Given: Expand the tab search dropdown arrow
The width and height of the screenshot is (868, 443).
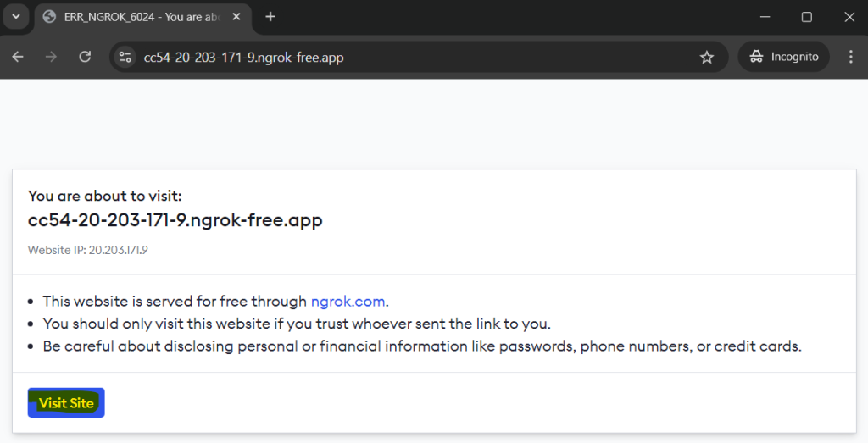Looking at the screenshot, I should point(16,17).
